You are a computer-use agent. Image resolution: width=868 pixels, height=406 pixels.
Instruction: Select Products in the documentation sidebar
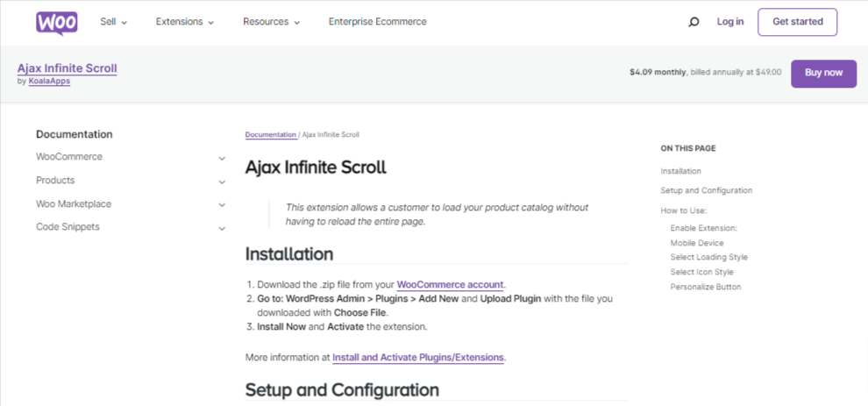[x=55, y=181]
